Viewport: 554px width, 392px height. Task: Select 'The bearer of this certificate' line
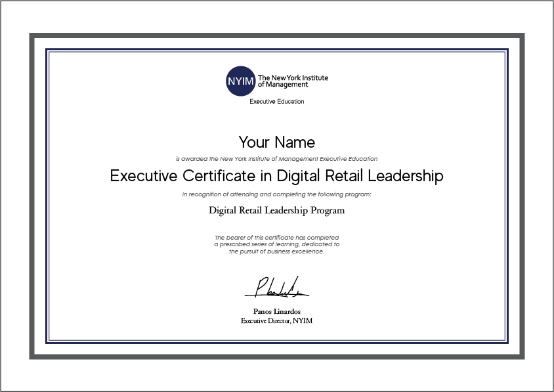[x=276, y=236]
